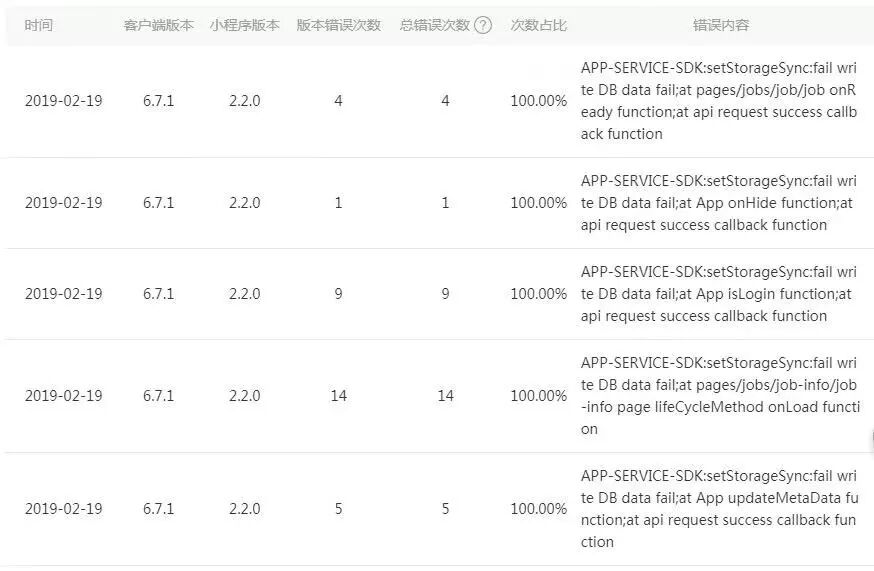Click 100.00% in the App onHide row

click(x=538, y=203)
